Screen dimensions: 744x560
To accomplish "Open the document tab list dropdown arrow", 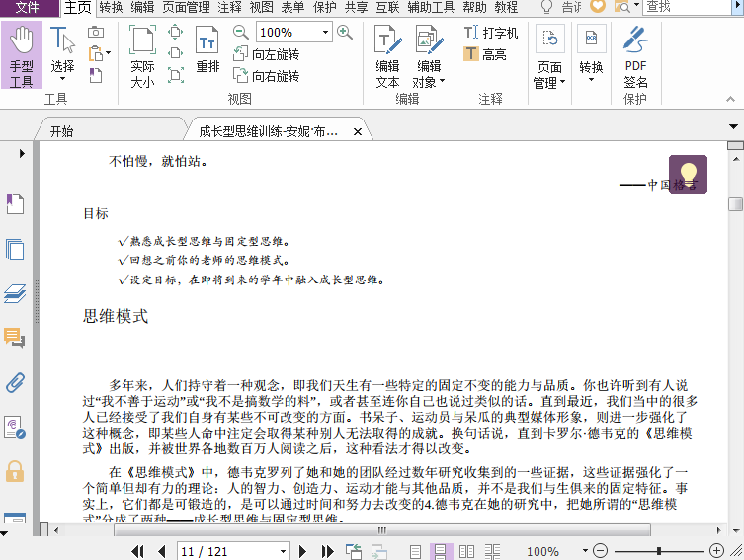I will pyautogui.click(x=733, y=126).
